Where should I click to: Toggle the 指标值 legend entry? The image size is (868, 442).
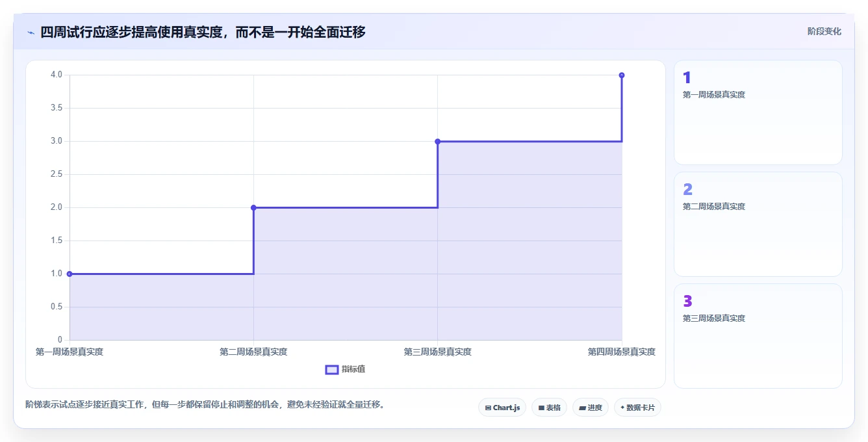coord(345,369)
